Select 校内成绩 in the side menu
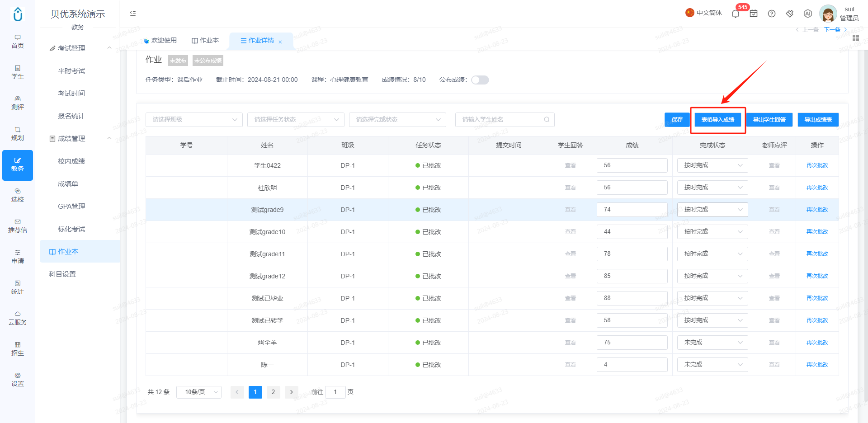868x423 pixels. point(71,161)
